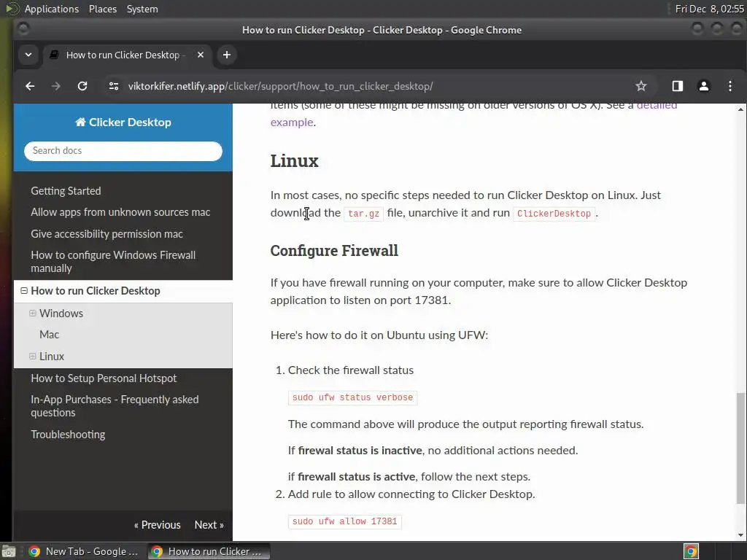The width and height of the screenshot is (747, 560).
Task: Focus the Search docs field
Action: pyautogui.click(x=123, y=151)
